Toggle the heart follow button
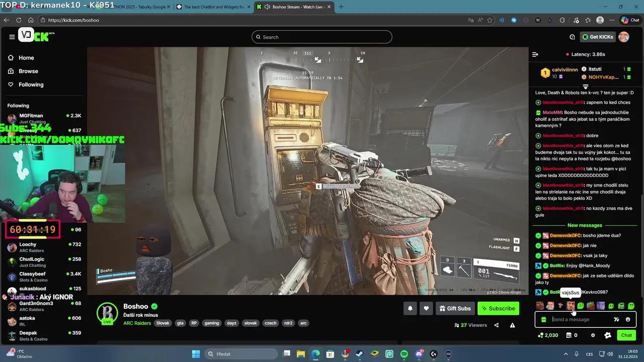 (x=426, y=308)
